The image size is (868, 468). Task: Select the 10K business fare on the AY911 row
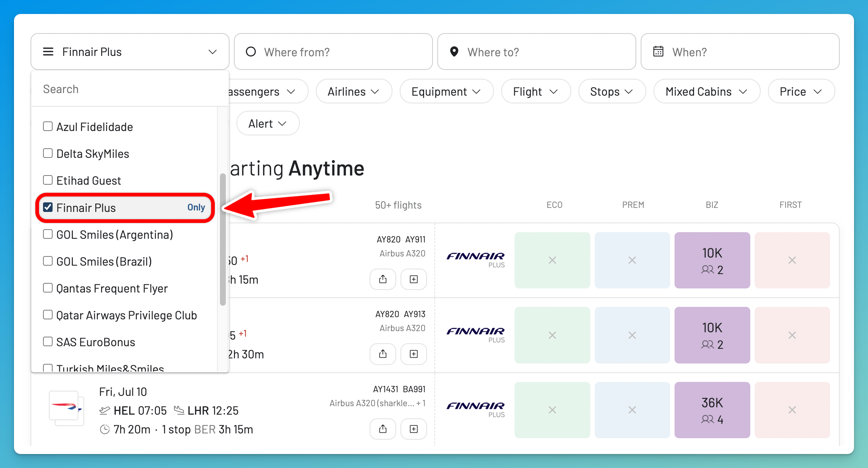pyautogui.click(x=712, y=260)
